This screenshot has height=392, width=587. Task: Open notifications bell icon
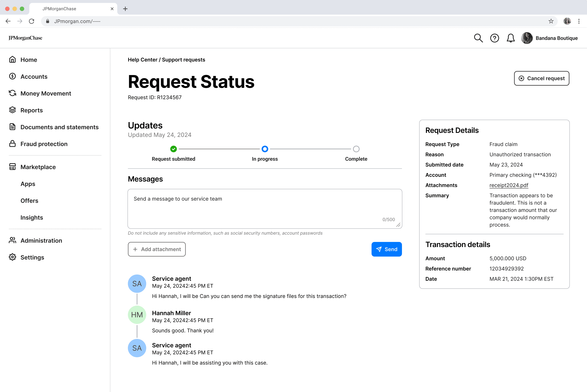pos(510,38)
